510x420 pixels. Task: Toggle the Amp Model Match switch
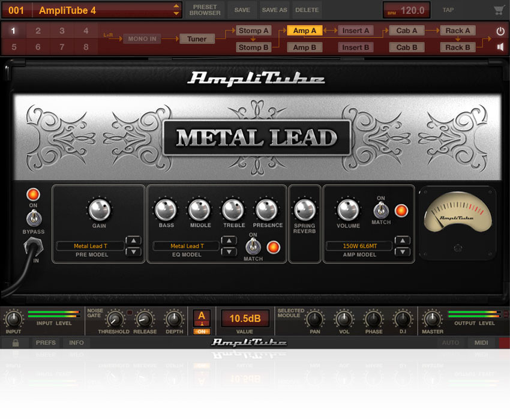[380, 210]
